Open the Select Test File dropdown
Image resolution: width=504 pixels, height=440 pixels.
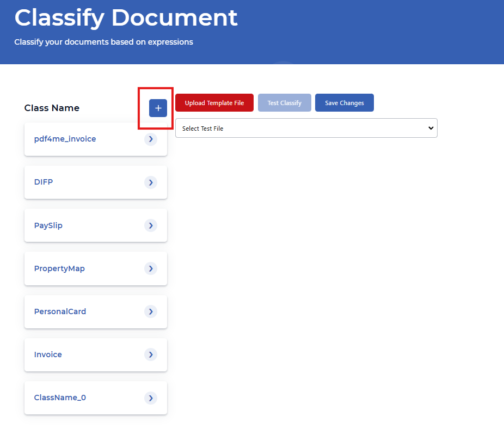(x=306, y=127)
